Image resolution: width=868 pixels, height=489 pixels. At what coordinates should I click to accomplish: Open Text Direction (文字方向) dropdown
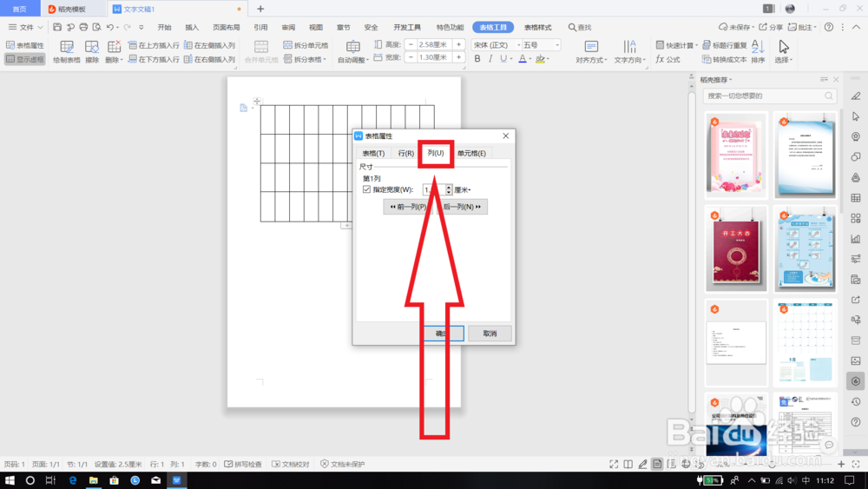629,53
